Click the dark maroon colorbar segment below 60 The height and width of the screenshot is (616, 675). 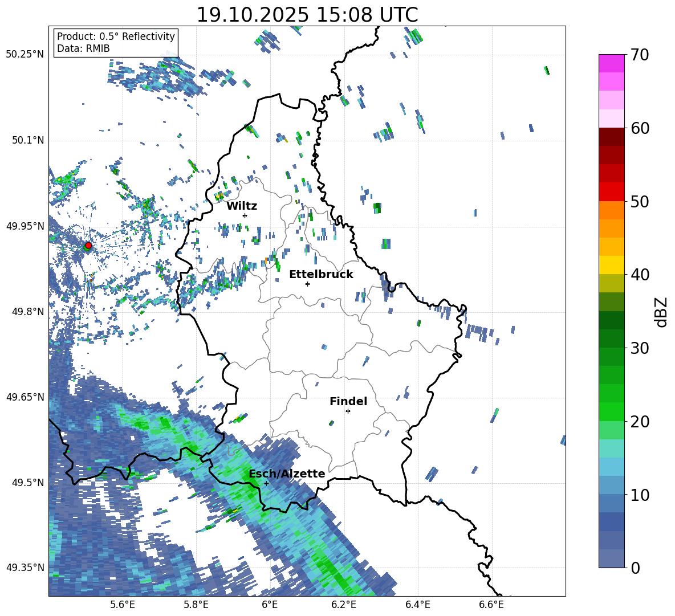(x=611, y=137)
